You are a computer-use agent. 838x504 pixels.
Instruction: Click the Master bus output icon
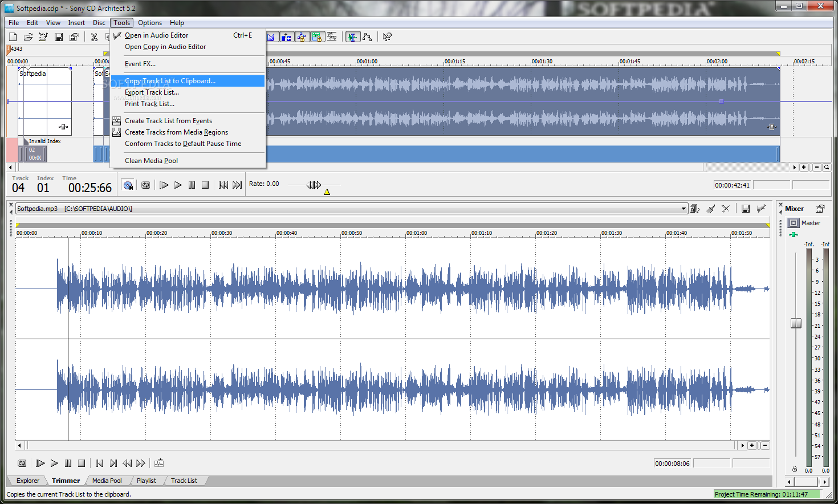coord(794,223)
